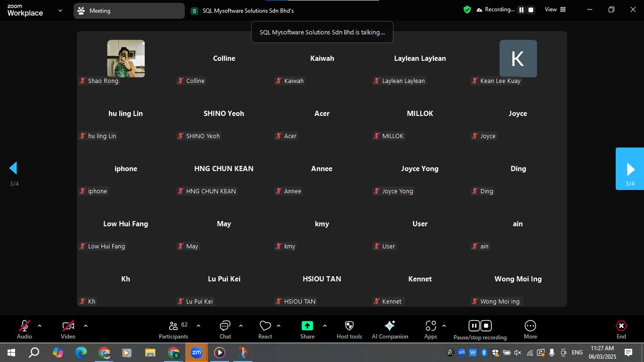Expand audio options arrow next to Audio
Viewport: 644px width, 362px height.
[x=40, y=326]
